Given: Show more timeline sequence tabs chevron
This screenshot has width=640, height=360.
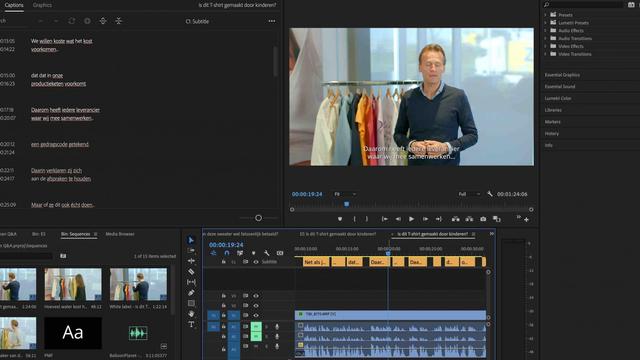Looking at the screenshot, I should pyautogui.click(x=491, y=234).
